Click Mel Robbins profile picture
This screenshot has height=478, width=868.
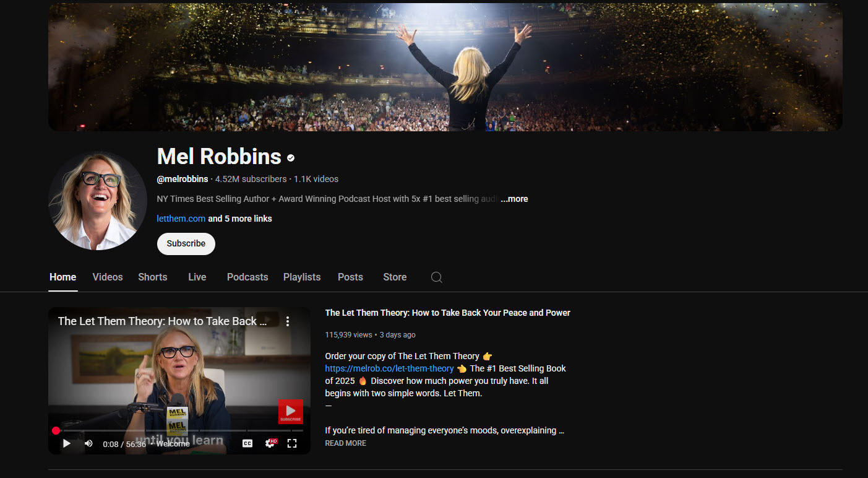tap(98, 201)
